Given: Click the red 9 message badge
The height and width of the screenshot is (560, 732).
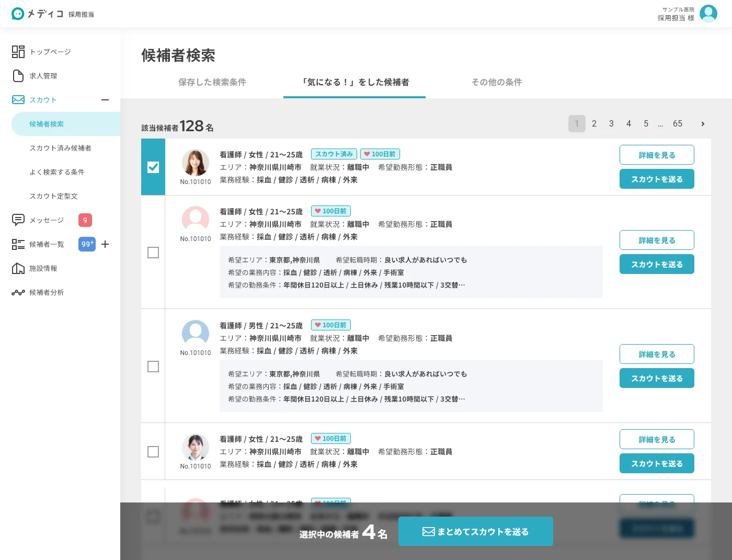Looking at the screenshot, I should click(85, 220).
